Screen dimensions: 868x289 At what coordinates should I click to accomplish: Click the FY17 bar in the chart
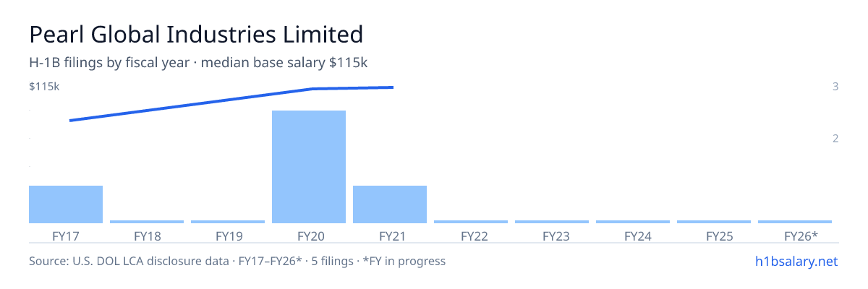pos(66,204)
